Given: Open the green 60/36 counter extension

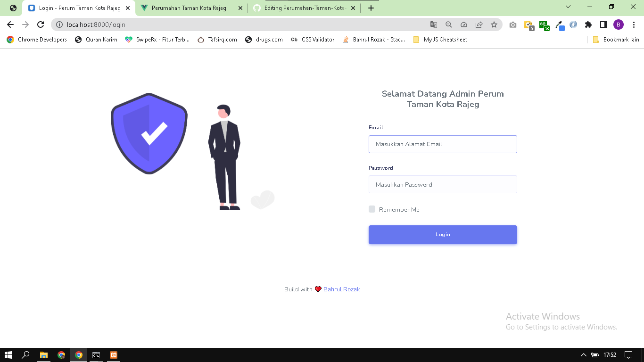Looking at the screenshot, I should pyautogui.click(x=544, y=25).
